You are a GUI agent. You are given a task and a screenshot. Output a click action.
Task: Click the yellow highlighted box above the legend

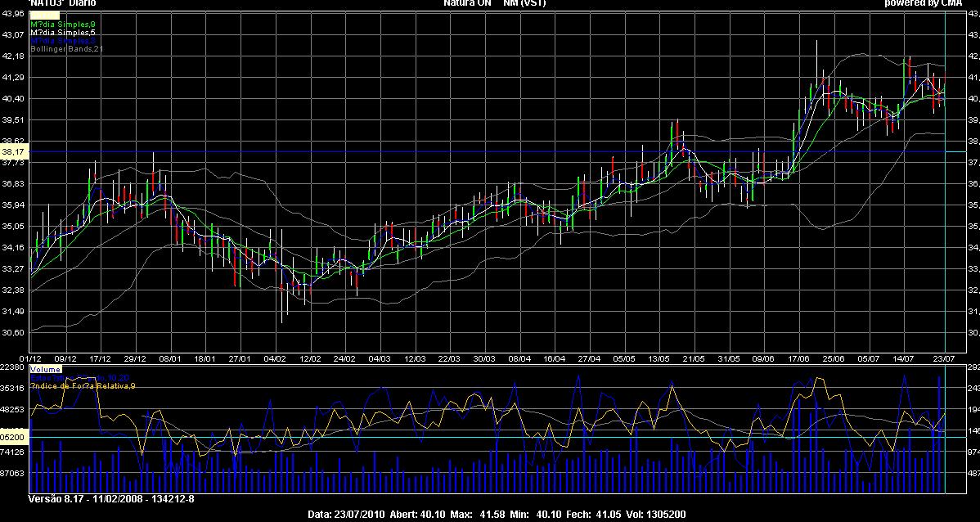43,15
